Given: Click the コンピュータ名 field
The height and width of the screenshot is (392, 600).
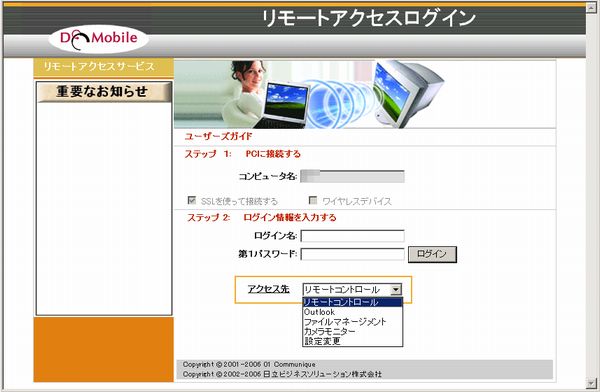Looking at the screenshot, I should coord(352,176).
